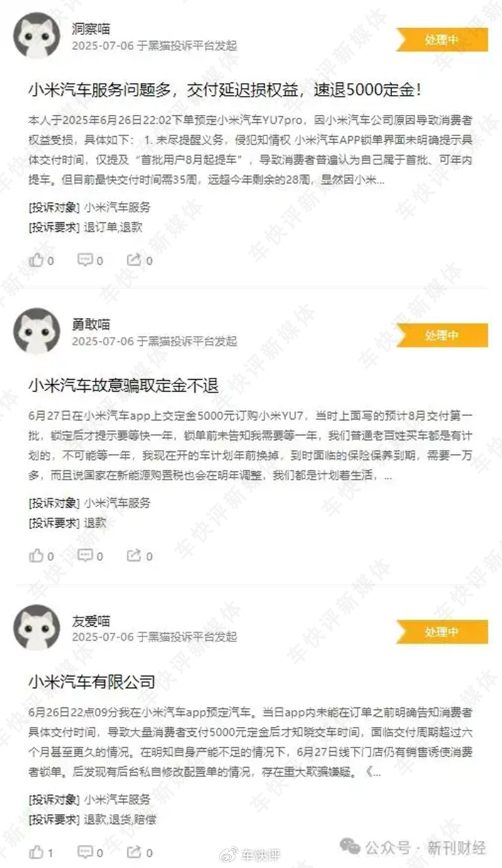Open username 洞察喵 profile link
Screen dimensions: 502x868
click(91, 28)
